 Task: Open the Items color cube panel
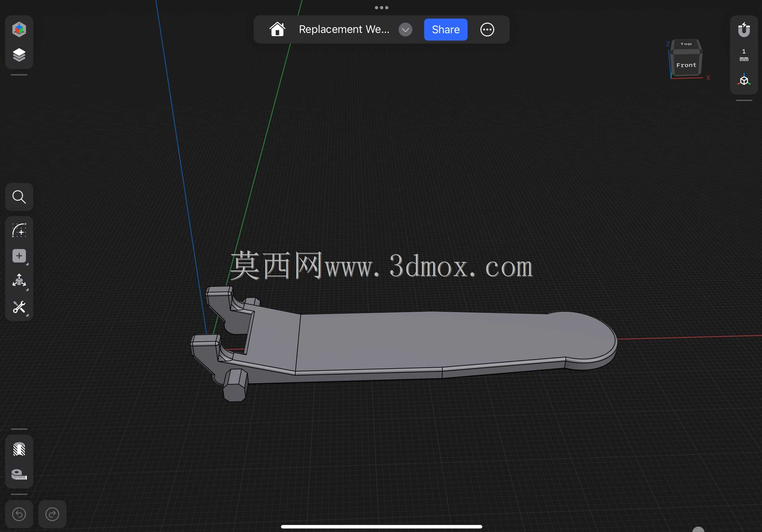click(x=19, y=29)
